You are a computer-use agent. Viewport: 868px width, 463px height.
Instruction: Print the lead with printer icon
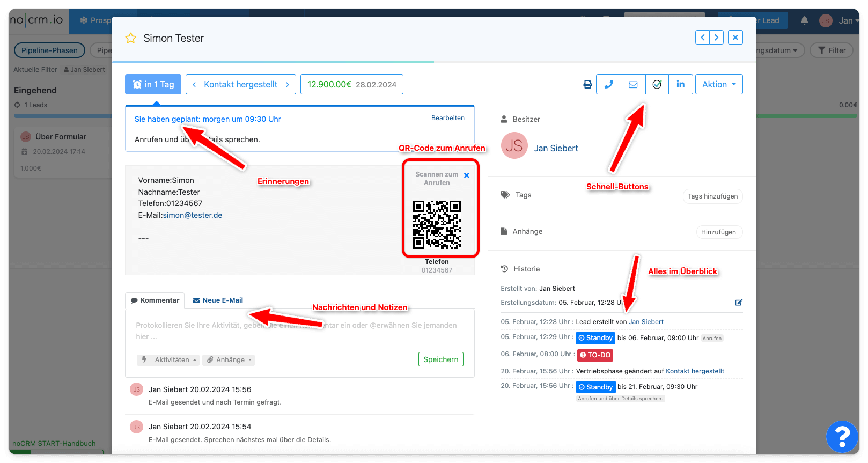click(x=587, y=84)
